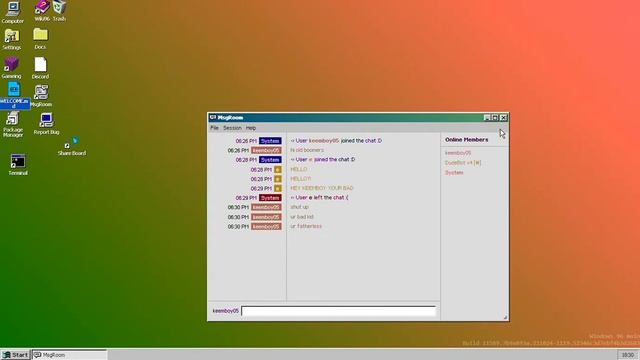
Task: Select the MsgRoom taskbar button
Action: (70, 355)
